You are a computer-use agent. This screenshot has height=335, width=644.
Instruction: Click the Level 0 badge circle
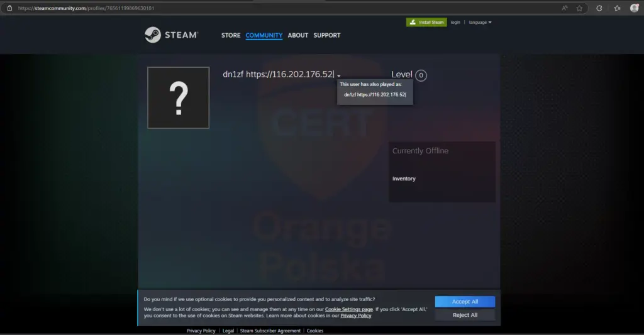(x=421, y=75)
